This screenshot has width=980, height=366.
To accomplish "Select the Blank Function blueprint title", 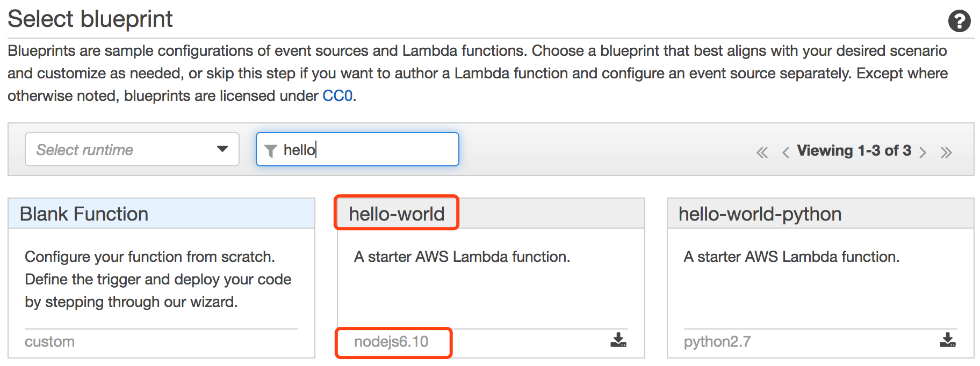I will [x=84, y=214].
